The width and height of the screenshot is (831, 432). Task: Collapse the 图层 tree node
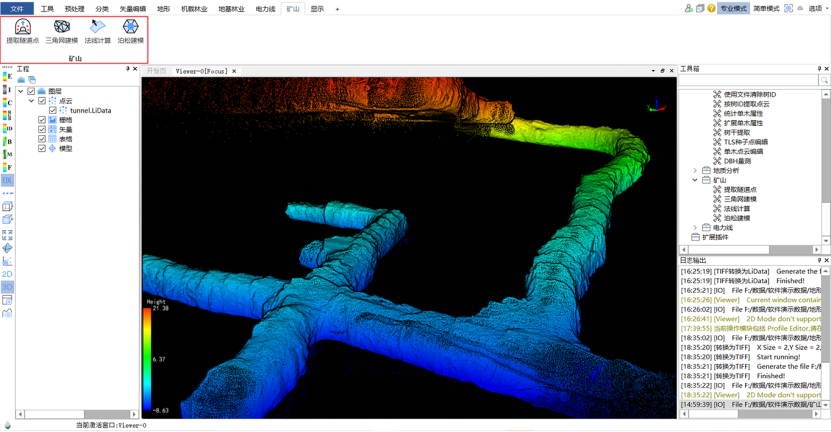(21, 91)
